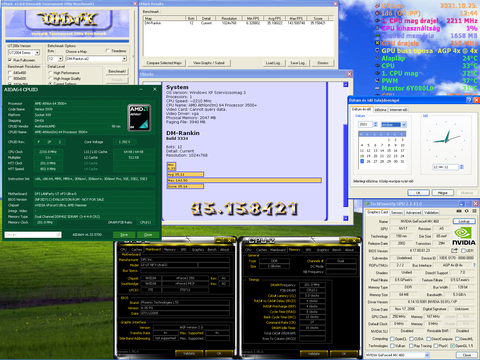The width and height of the screenshot is (480, 360).
Task: Click the date dialog help question icon
Action: pos(469,100)
